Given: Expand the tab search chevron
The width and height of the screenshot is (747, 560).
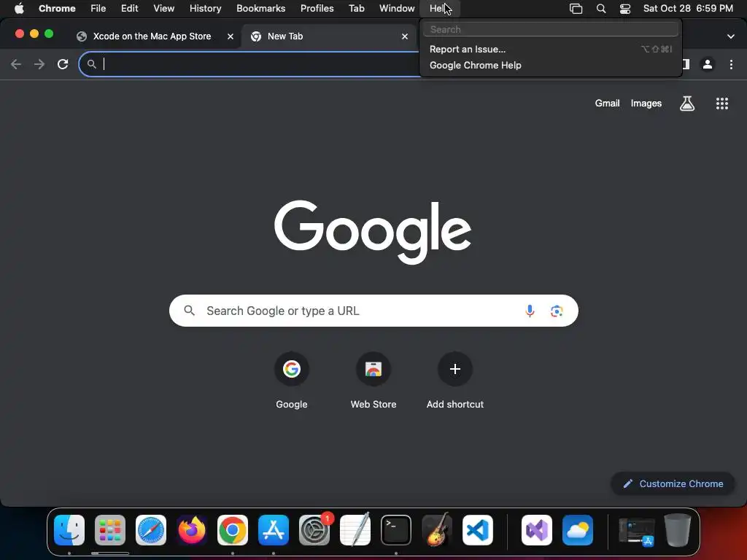Looking at the screenshot, I should (x=731, y=36).
